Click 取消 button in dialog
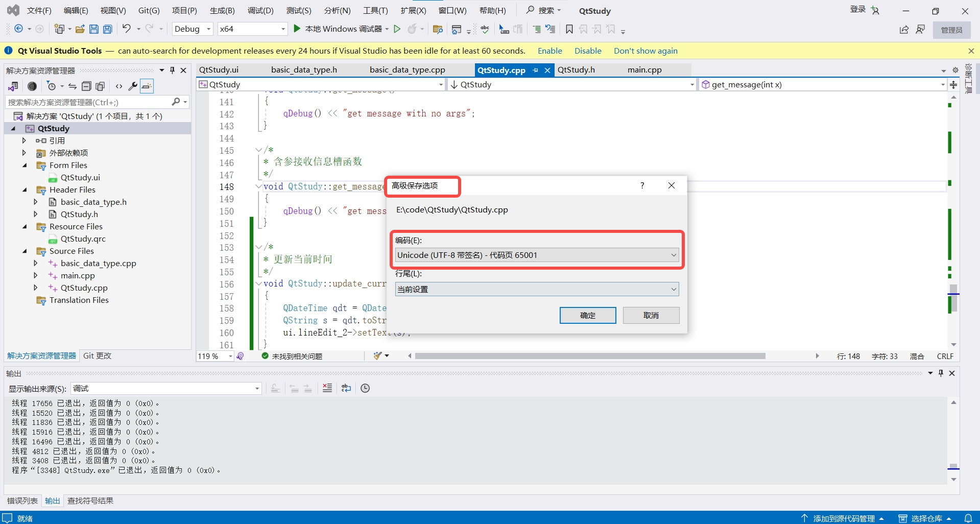 click(651, 315)
